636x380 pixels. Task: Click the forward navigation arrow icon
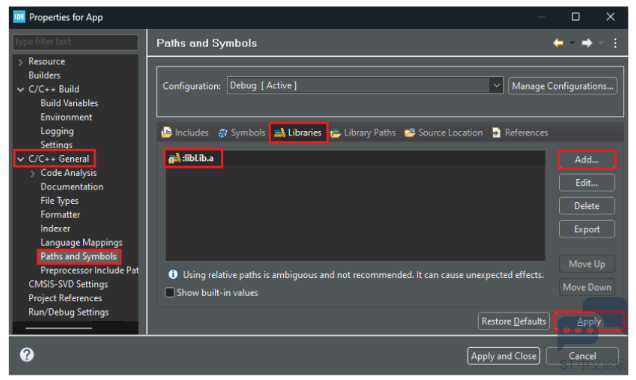point(587,43)
